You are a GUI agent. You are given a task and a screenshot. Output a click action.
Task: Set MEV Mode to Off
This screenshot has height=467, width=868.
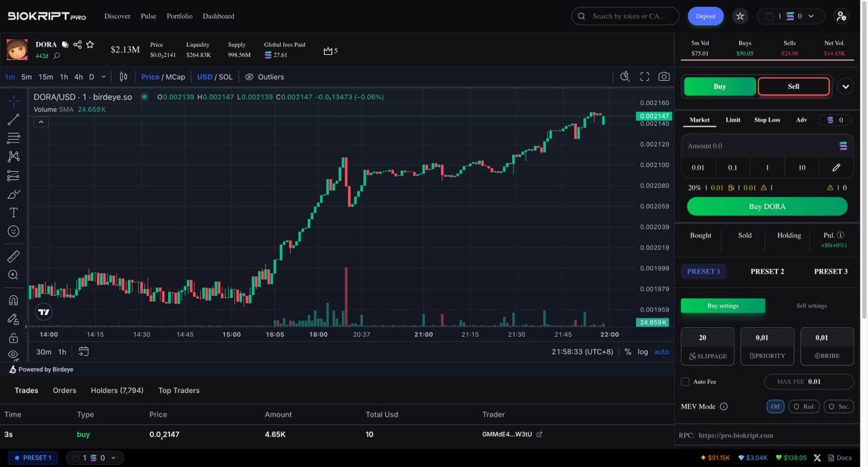pyautogui.click(x=775, y=407)
